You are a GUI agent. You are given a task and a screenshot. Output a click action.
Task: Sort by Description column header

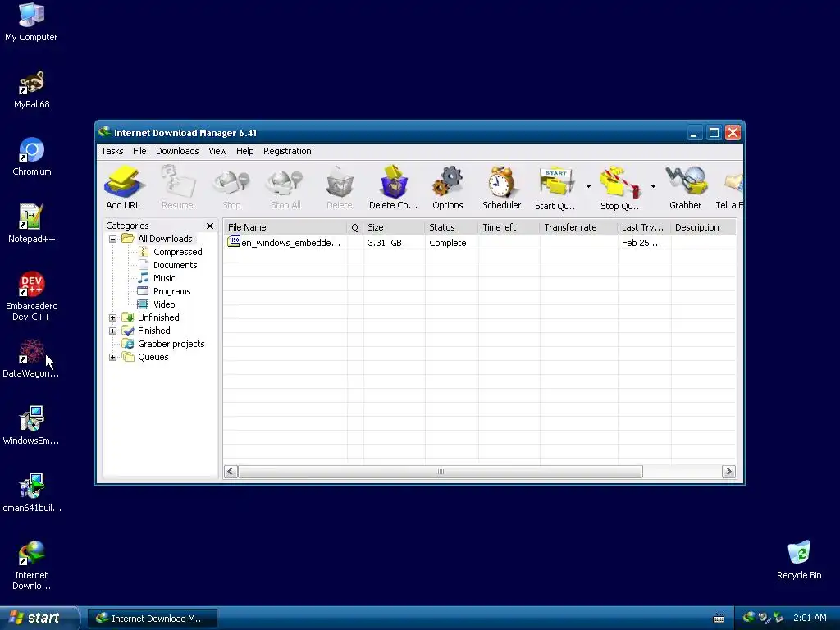pyautogui.click(x=703, y=227)
